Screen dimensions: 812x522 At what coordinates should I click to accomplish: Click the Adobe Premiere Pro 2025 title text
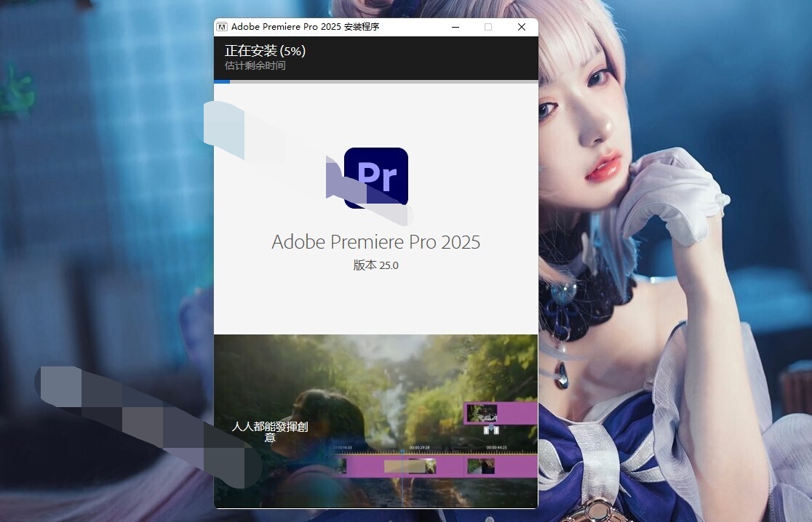pos(375,241)
